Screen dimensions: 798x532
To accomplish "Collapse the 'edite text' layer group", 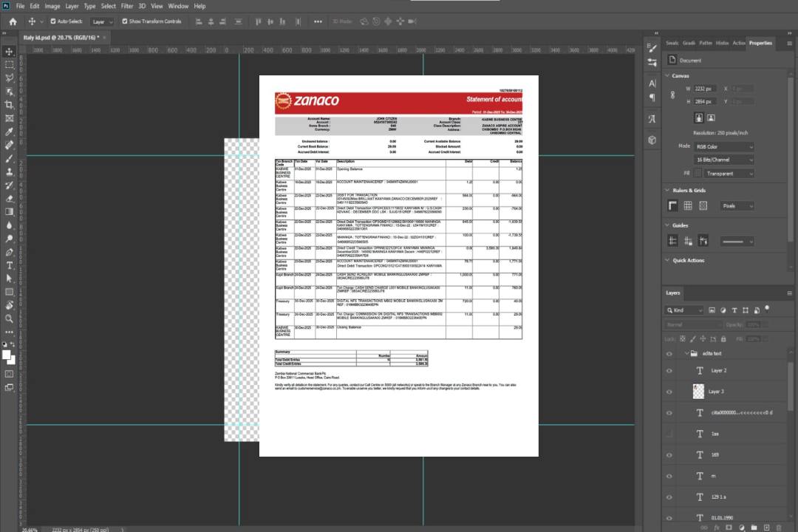I will click(686, 353).
